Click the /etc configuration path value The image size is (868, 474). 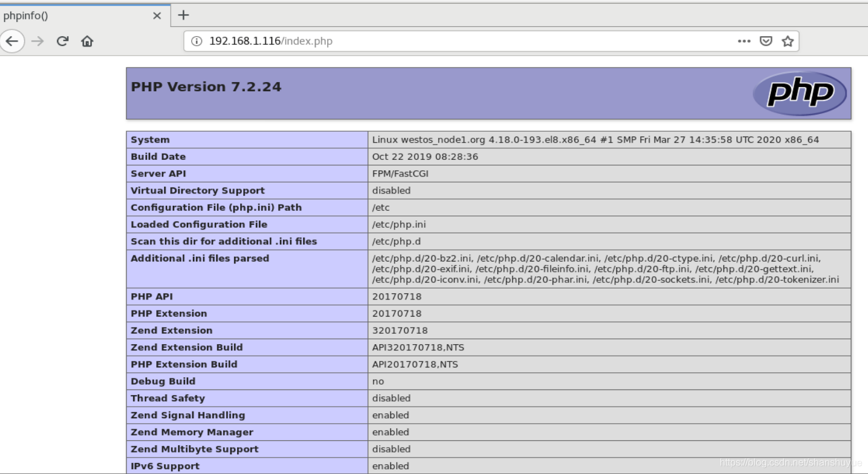380,208
